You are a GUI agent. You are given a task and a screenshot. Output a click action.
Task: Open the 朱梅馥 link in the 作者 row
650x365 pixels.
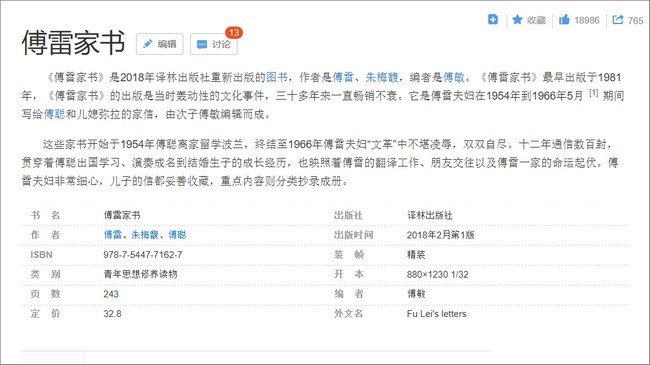tap(145, 235)
